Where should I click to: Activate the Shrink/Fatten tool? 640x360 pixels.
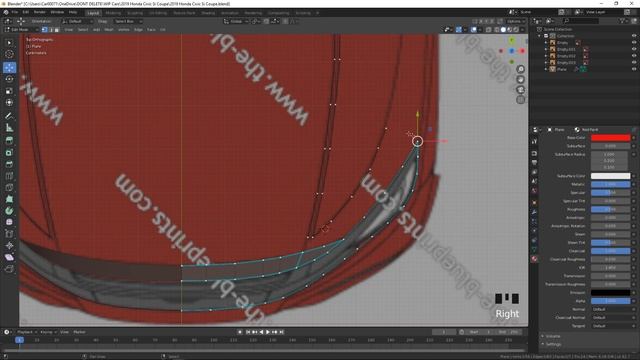pyautogui.click(x=9, y=245)
